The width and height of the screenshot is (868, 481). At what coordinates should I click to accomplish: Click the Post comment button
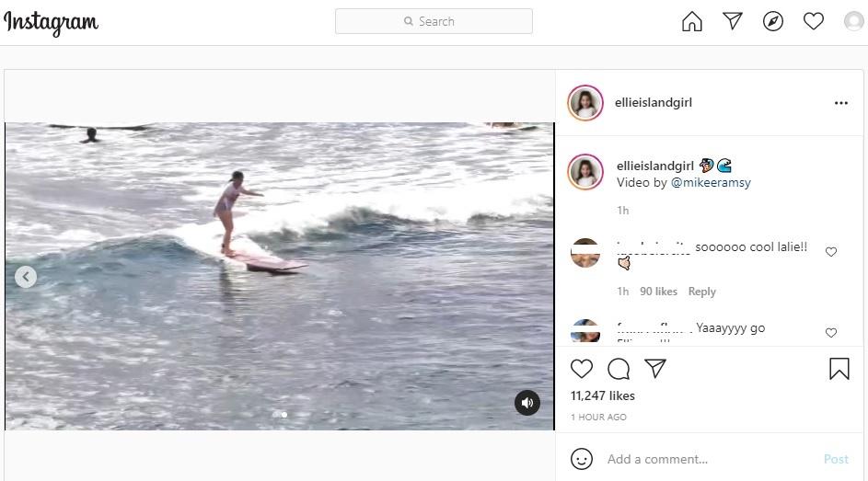click(x=836, y=459)
